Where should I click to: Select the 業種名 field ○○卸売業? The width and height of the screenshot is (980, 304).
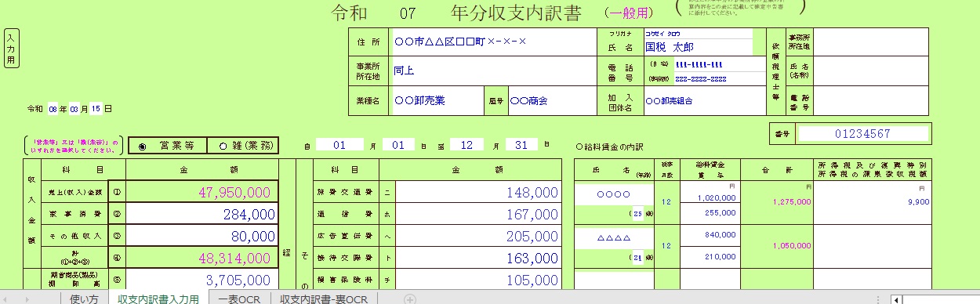(x=436, y=100)
